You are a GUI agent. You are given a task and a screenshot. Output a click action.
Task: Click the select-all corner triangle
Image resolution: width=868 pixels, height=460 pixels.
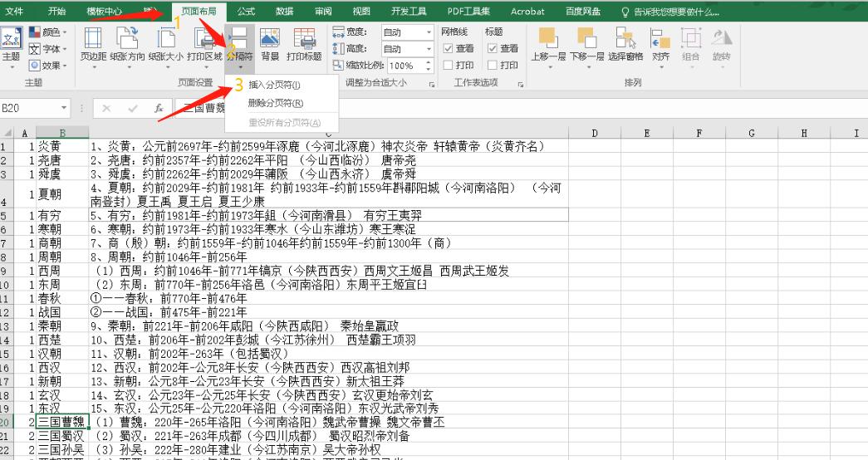click(x=7, y=133)
